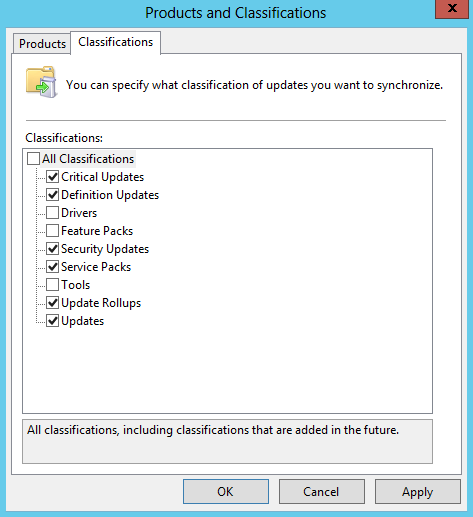Check the Tools classification box
This screenshot has width=473, height=517.
53,285
